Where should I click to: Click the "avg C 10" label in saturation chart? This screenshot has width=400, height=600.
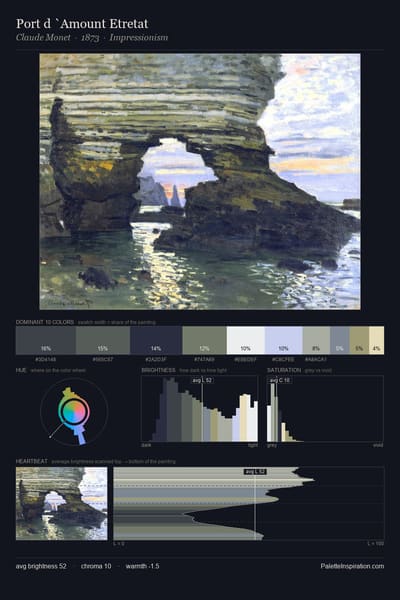280,380
